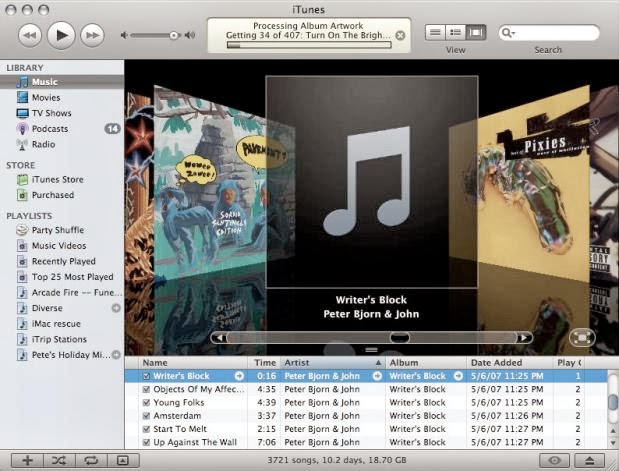Click Cover Flow scroll left arrow

coord(220,338)
